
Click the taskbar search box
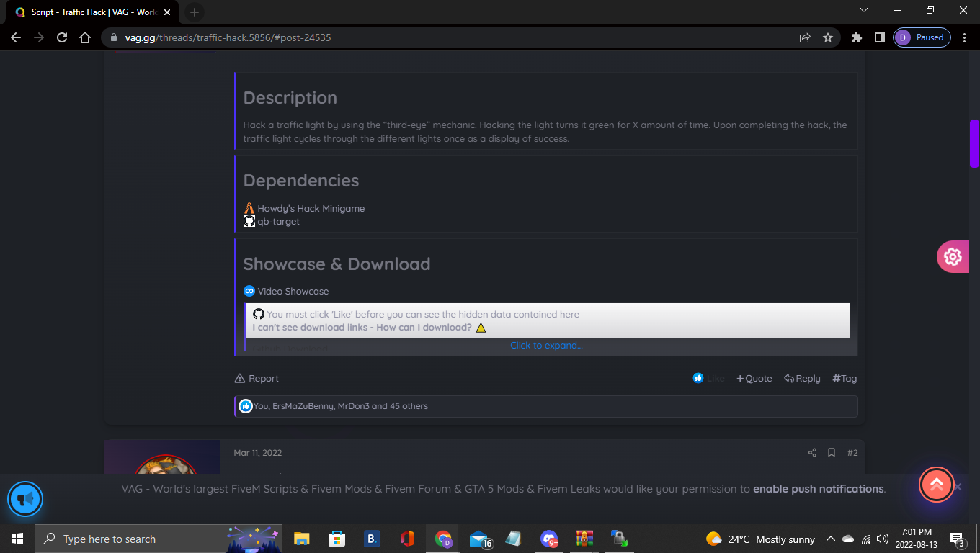[x=159, y=539]
